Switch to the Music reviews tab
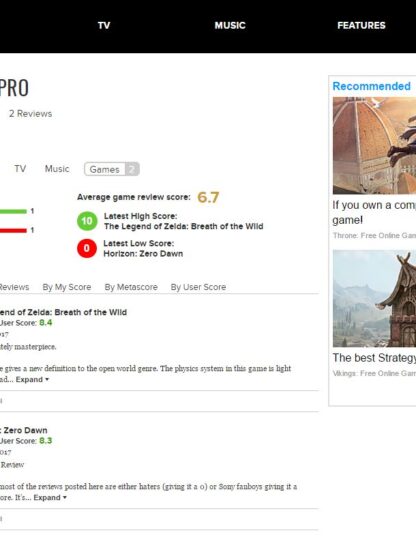 coord(57,169)
